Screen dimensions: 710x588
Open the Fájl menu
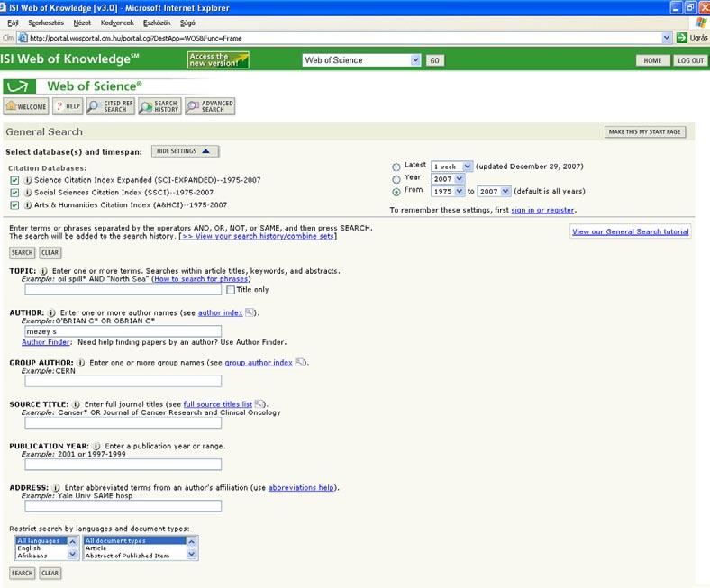pos(13,23)
